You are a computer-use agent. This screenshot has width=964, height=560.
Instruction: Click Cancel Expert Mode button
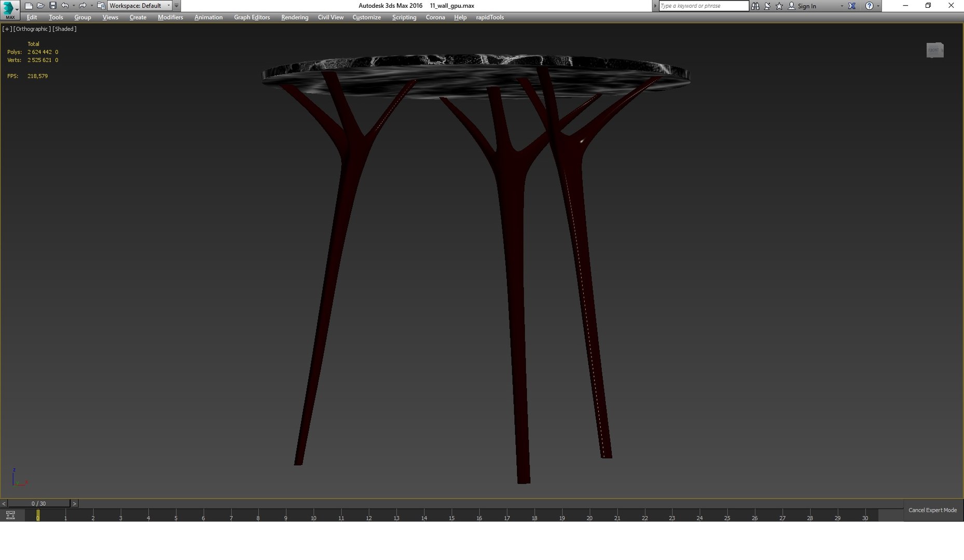tap(932, 510)
